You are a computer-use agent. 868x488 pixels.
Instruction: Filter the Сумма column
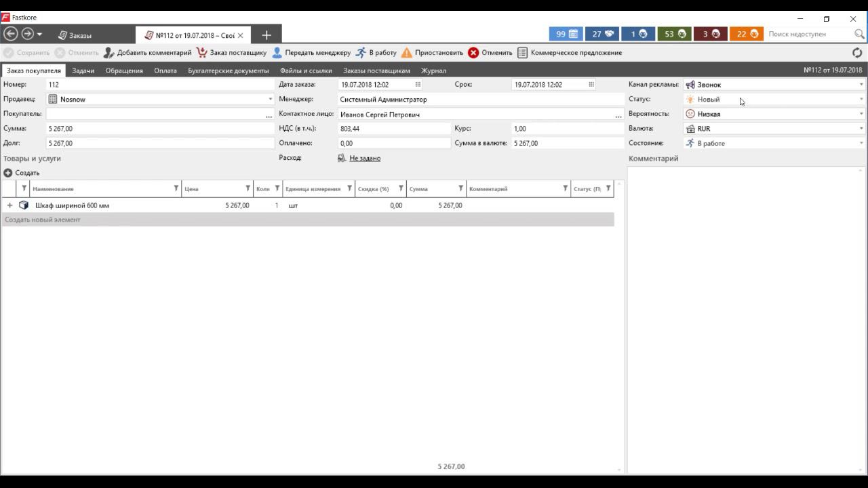[461, 188]
